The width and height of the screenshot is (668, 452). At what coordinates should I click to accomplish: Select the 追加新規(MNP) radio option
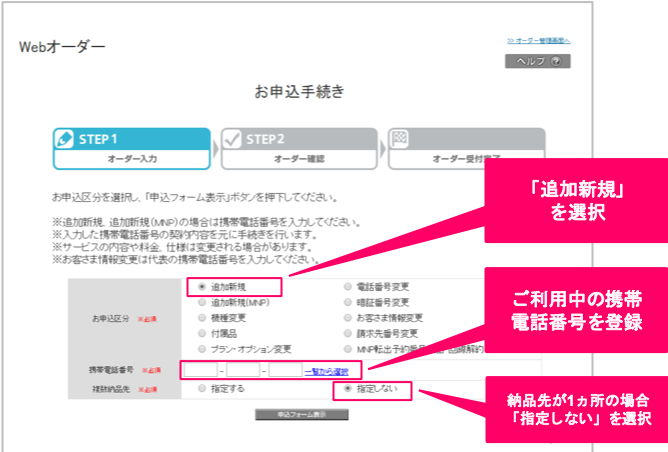(202, 302)
